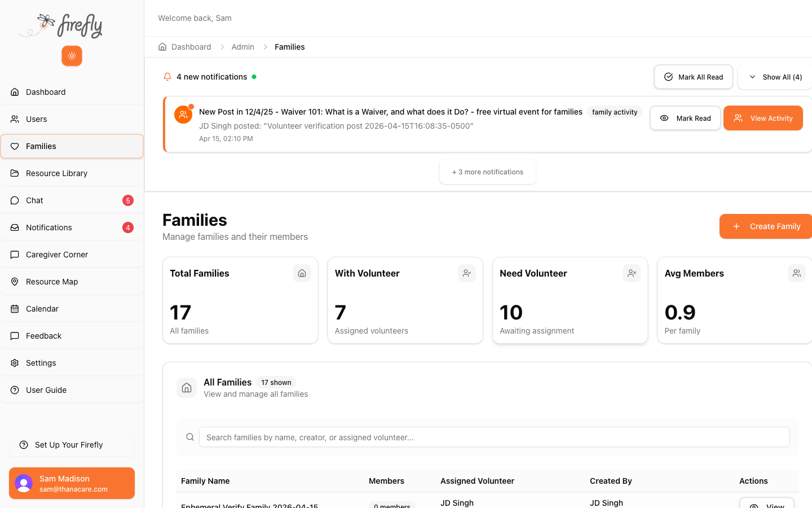Click the Avg Members value 0.9
Screen dimensions: 812x508
(680, 312)
